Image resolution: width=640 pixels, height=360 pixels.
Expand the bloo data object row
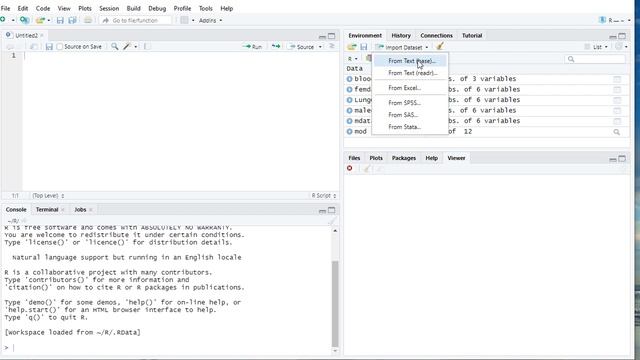coord(349,79)
